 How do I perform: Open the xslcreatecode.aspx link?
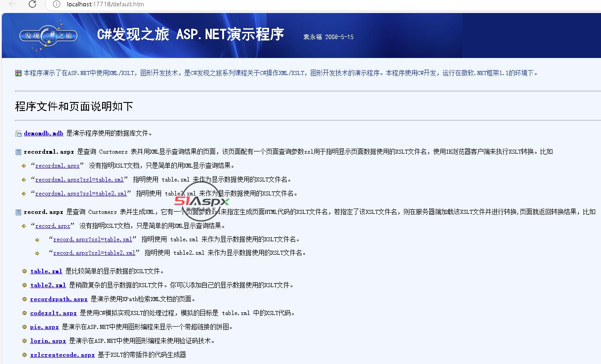click(63, 355)
